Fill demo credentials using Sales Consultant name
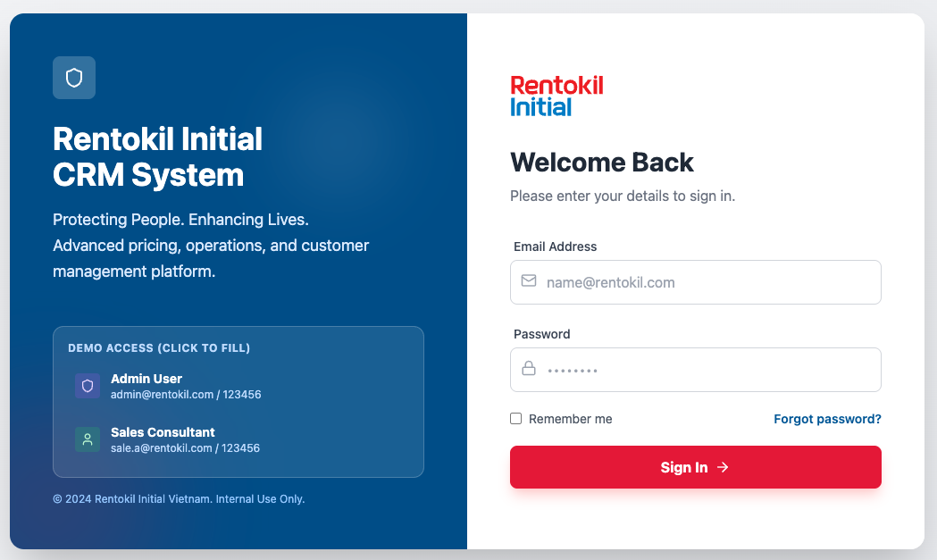Viewport: 937px width, 560px height. [163, 432]
